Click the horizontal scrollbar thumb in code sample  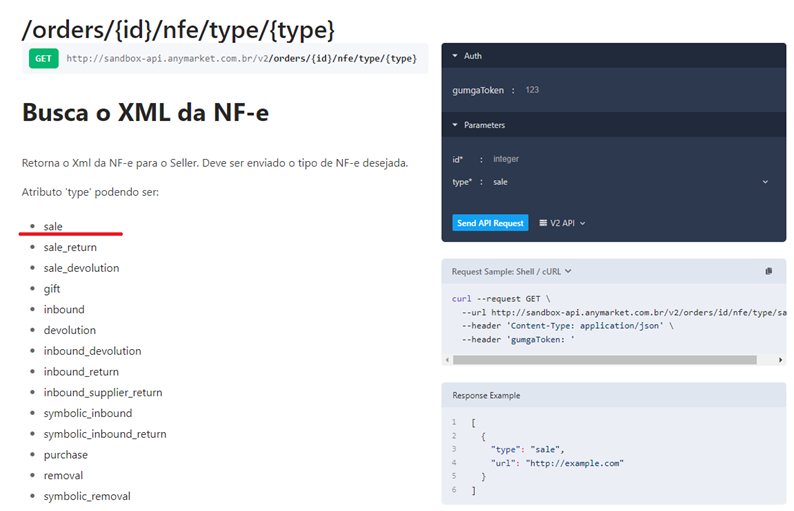click(605, 360)
